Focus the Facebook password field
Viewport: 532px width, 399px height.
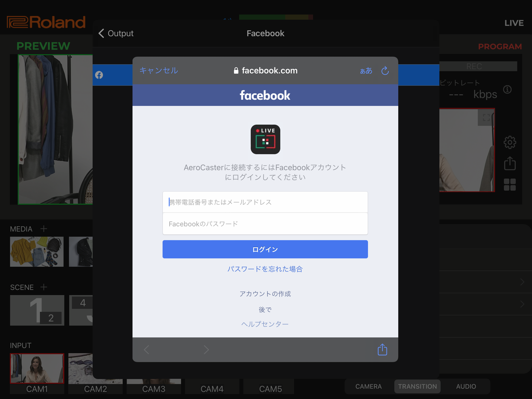point(265,224)
